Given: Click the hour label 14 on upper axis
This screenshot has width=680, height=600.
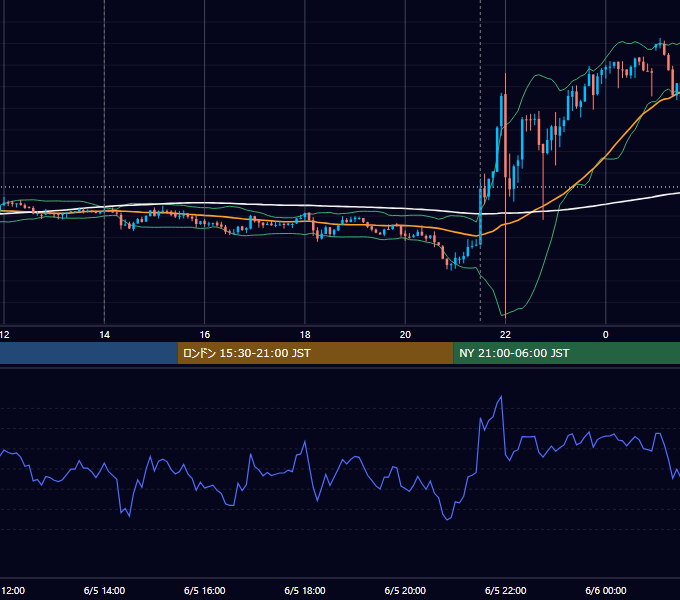Looking at the screenshot, I should tap(105, 335).
